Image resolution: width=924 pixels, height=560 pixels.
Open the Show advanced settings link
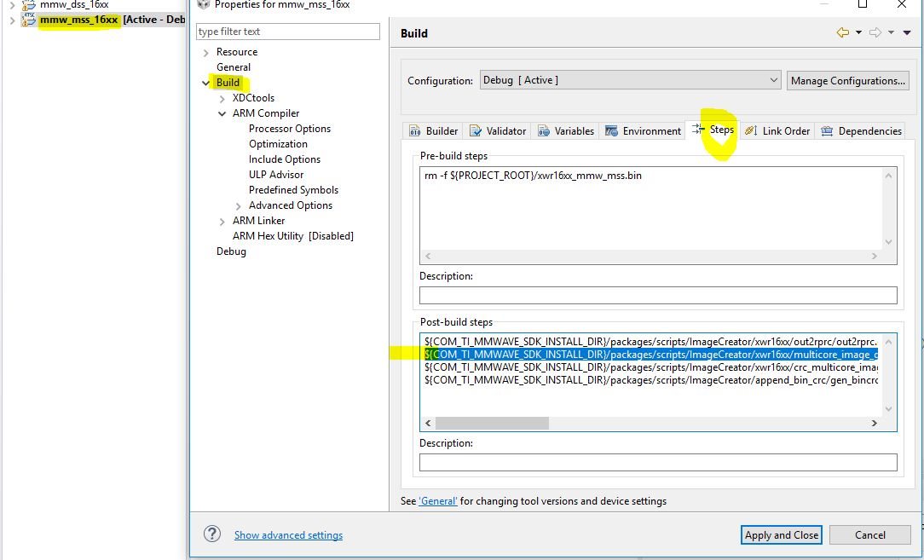[288, 534]
